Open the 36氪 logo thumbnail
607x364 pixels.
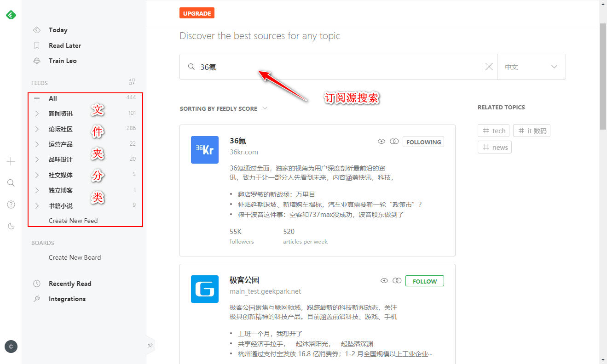coord(205,150)
